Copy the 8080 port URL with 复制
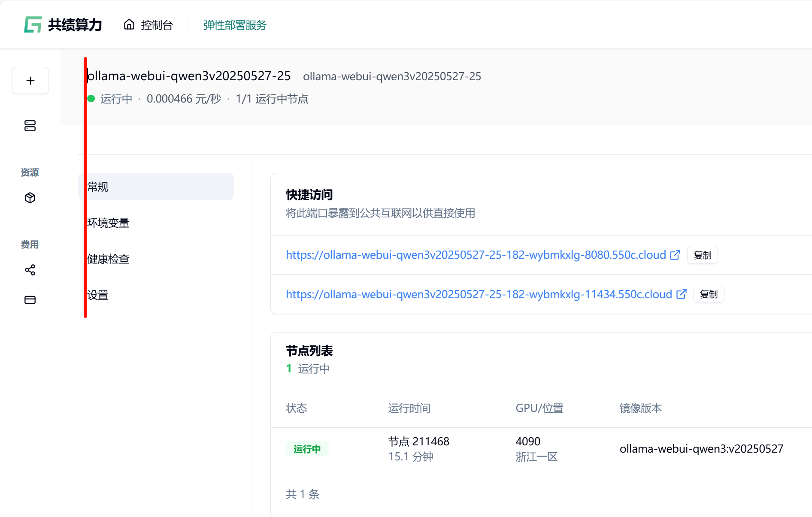This screenshot has width=812, height=517. (x=702, y=255)
